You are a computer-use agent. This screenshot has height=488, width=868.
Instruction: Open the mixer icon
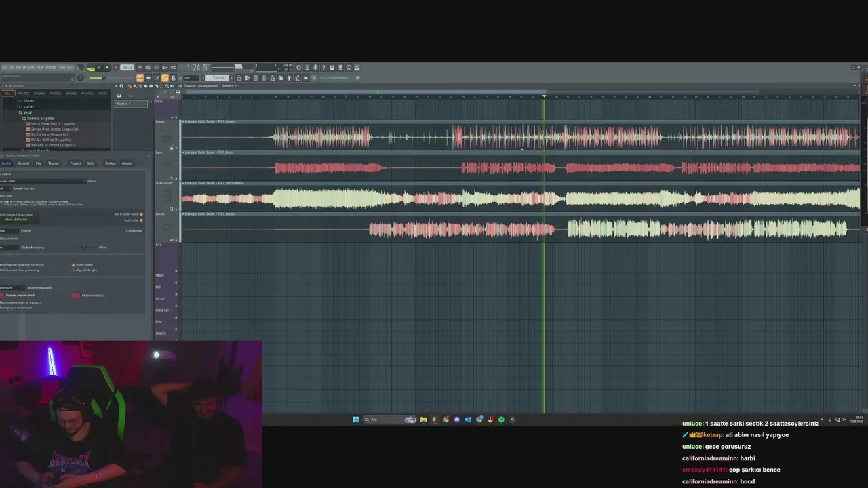[264, 77]
